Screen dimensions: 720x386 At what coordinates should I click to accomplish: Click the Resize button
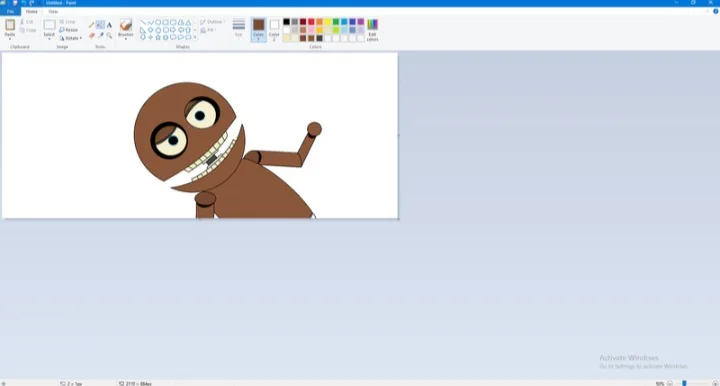[68, 30]
